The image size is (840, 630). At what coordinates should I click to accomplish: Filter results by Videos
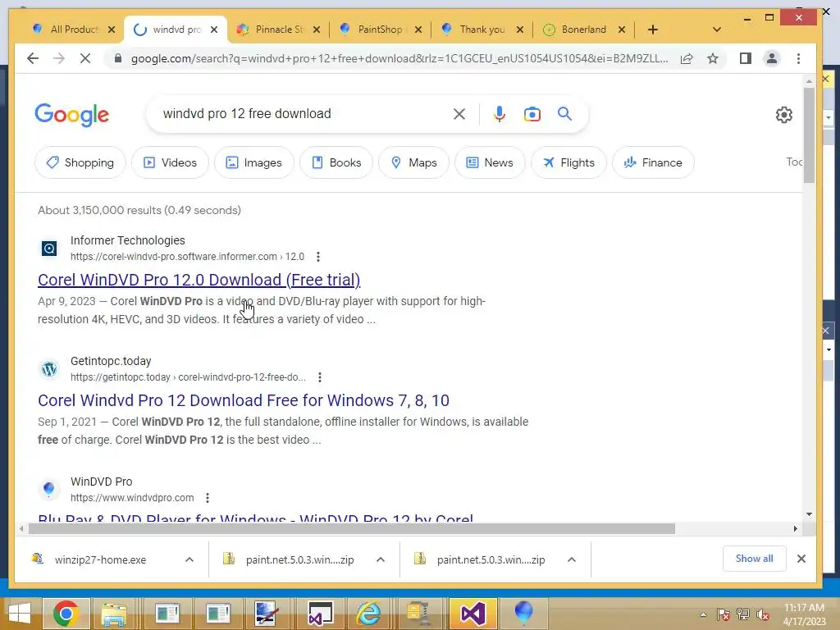(170, 162)
